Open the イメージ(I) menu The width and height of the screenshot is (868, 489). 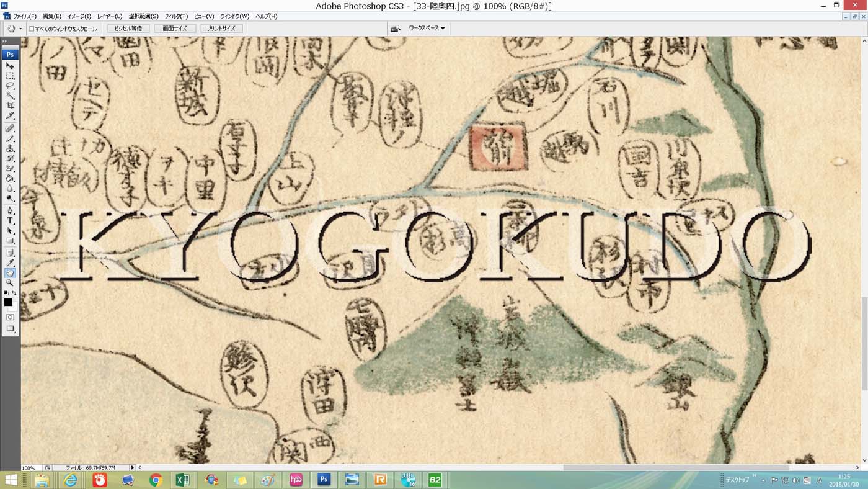[79, 16]
